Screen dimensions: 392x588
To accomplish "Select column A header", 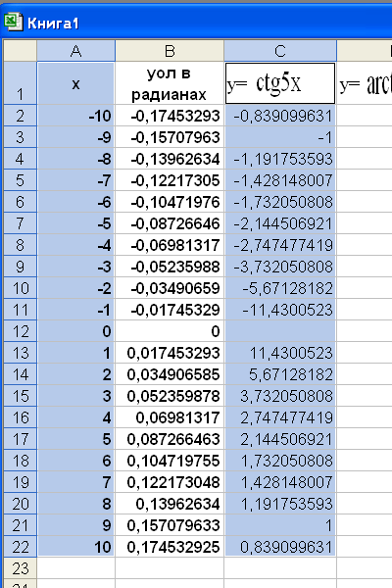I will click(x=76, y=51).
